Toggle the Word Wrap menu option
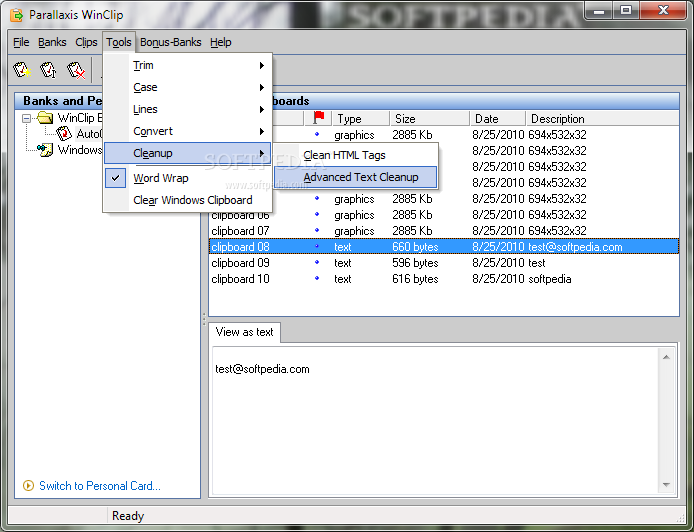Screen dimensions: 694x532 187,178
